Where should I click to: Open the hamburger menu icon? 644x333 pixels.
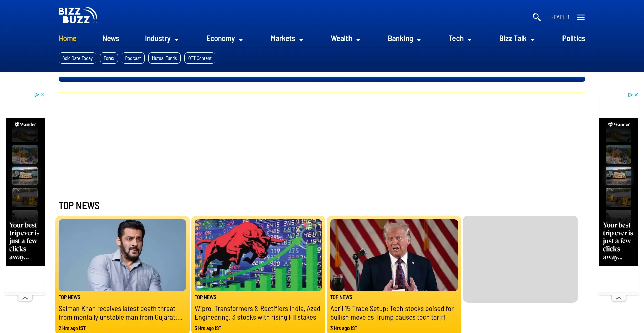[x=581, y=17]
